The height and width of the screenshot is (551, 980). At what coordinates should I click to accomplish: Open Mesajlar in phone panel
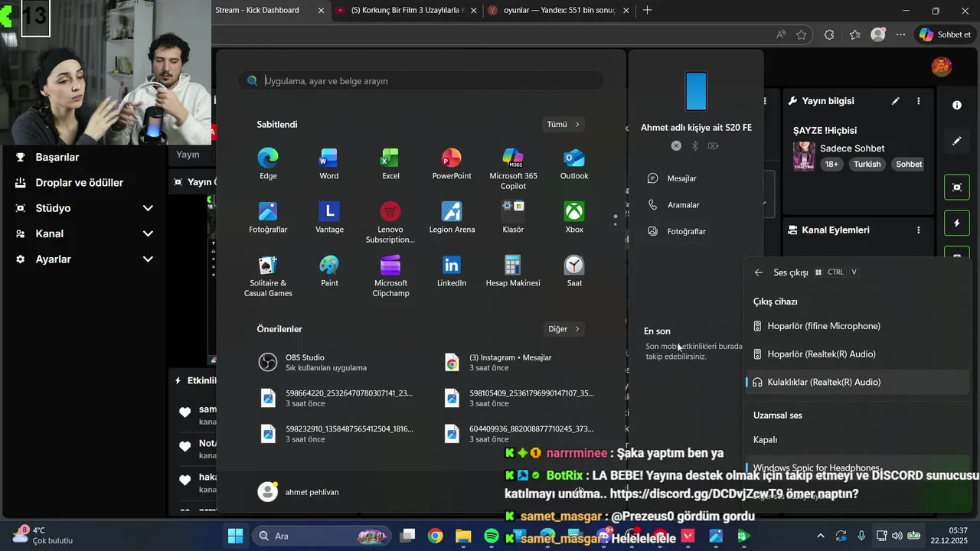[x=672, y=178]
